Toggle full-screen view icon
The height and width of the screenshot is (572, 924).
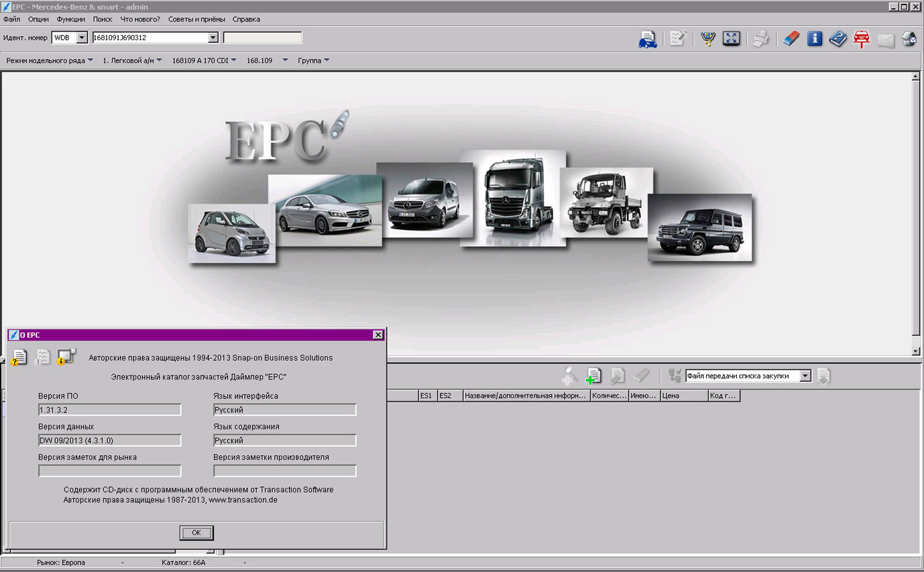pos(731,38)
